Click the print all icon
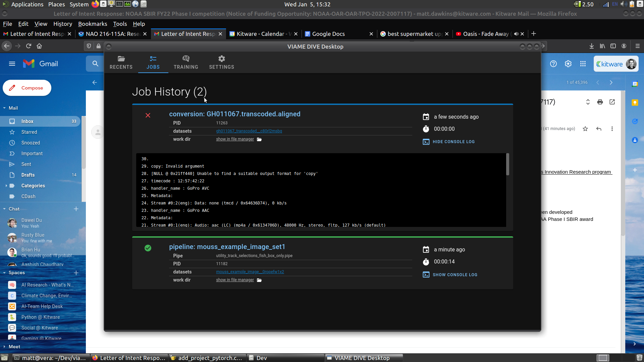Screen dimensions: 644x362 600,102
